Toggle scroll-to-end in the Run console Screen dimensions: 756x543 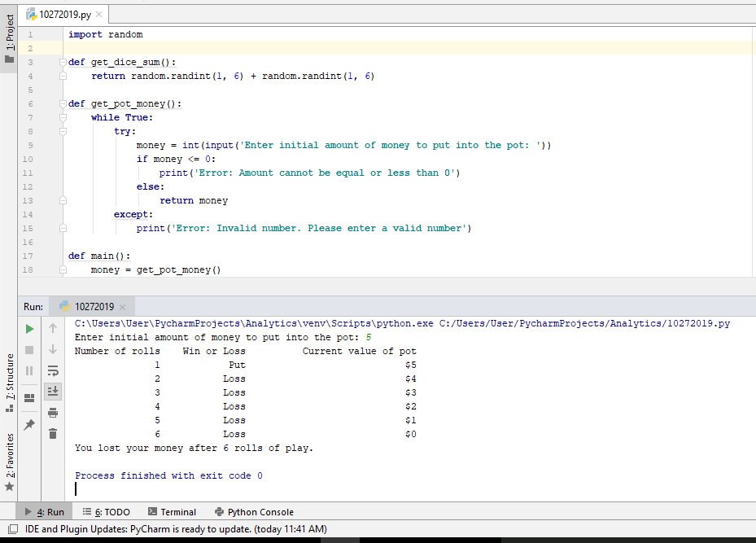pyautogui.click(x=53, y=391)
